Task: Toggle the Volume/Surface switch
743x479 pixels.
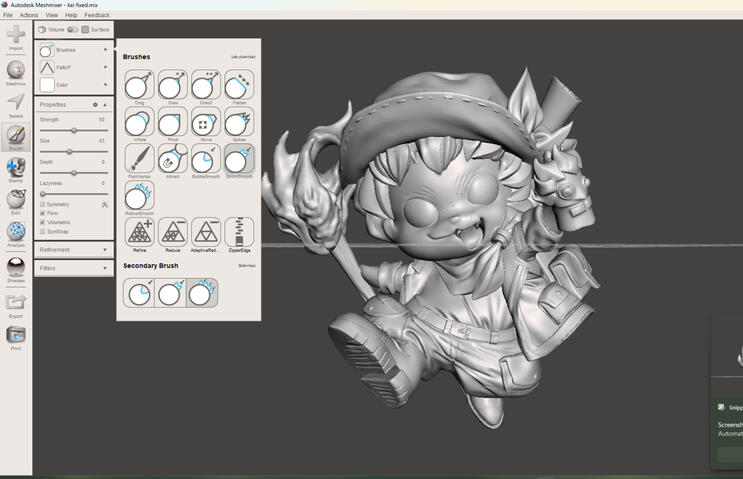Action: [x=72, y=29]
